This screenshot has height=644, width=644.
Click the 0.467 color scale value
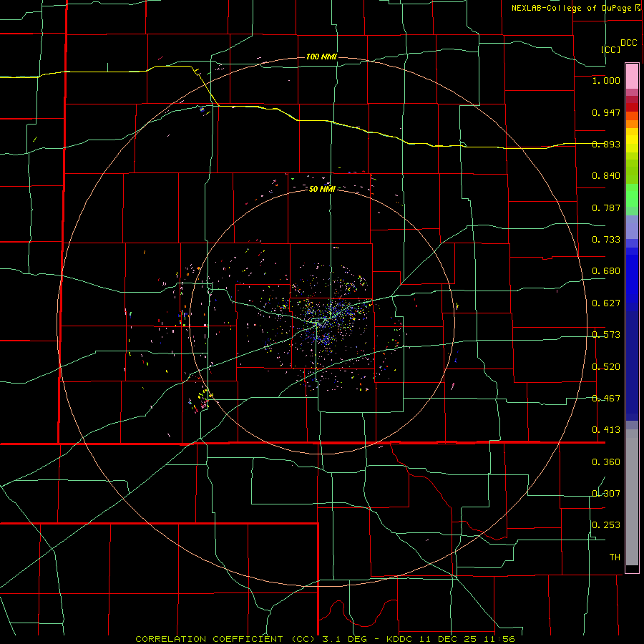click(x=606, y=399)
